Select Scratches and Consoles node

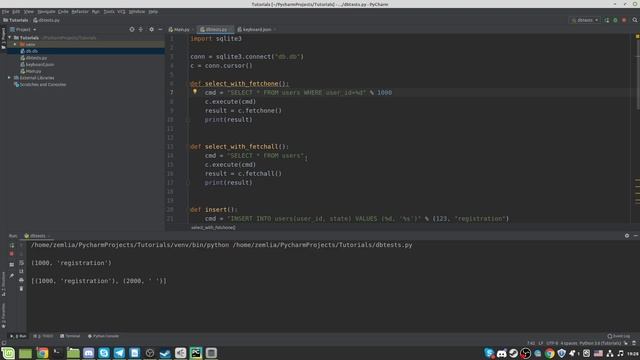40,84
